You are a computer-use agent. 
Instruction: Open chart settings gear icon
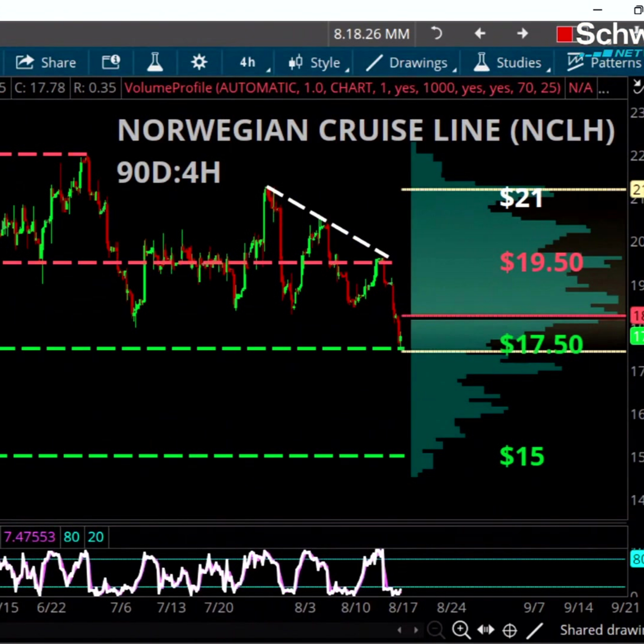pos(199,62)
